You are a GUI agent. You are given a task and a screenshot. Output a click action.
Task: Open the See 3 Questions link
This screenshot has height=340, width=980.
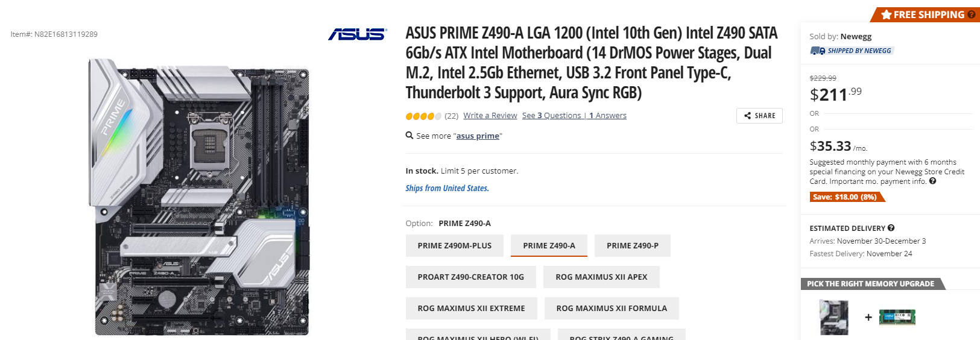click(552, 116)
